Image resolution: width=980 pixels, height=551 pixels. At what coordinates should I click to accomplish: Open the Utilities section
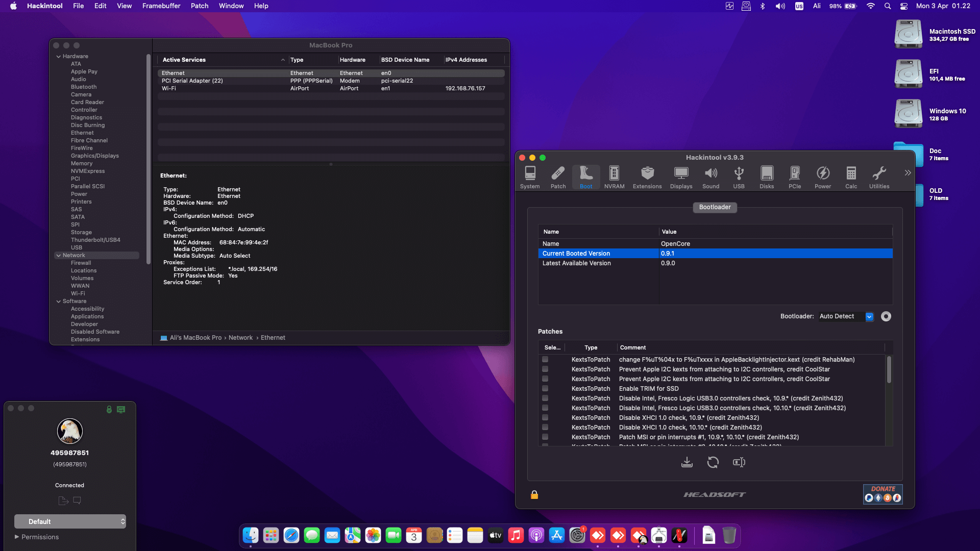tap(879, 177)
